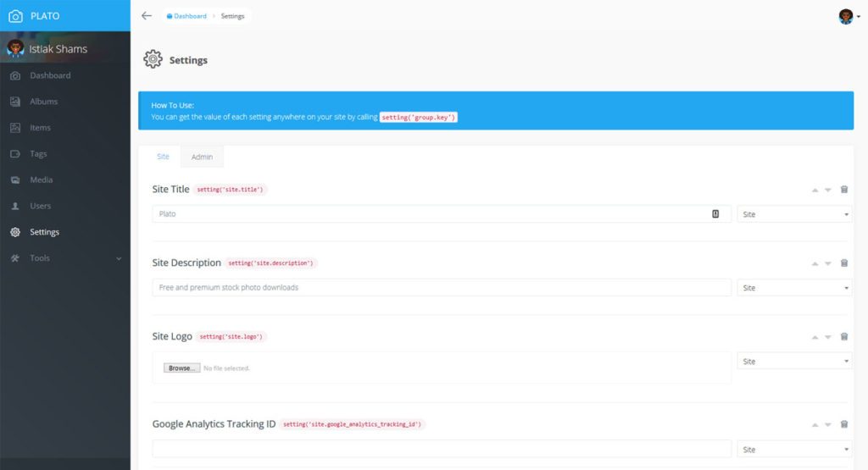Click icon inside Site Title field
Viewport: 868px width, 470px height.
715,214
